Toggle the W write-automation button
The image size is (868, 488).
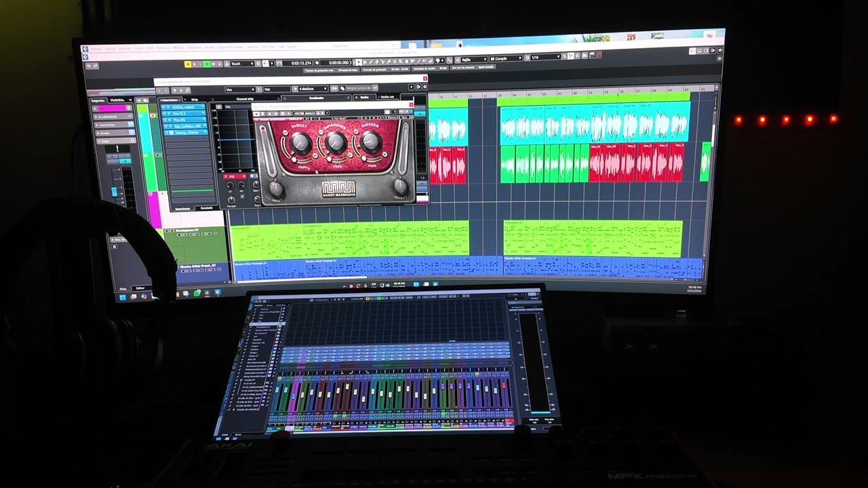pyautogui.click(x=214, y=64)
